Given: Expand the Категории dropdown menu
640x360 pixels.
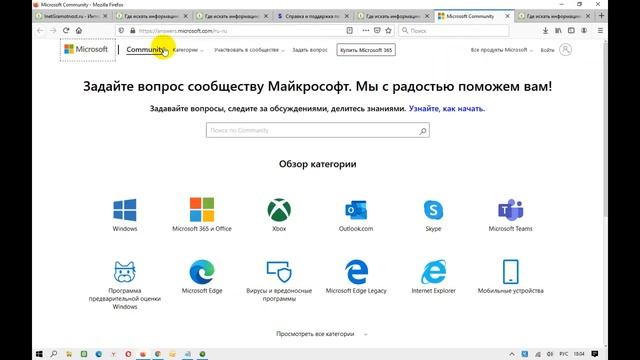Looking at the screenshot, I should (188, 50).
